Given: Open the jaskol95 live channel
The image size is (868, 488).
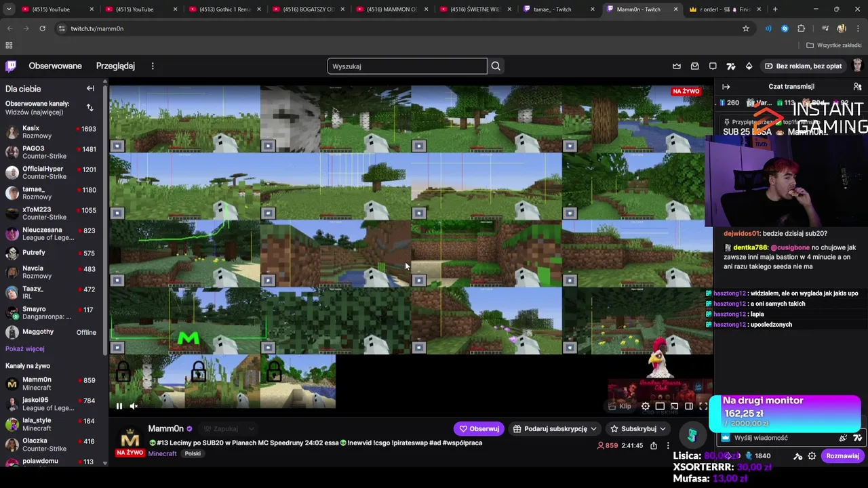Looking at the screenshot, I should pos(52,404).
